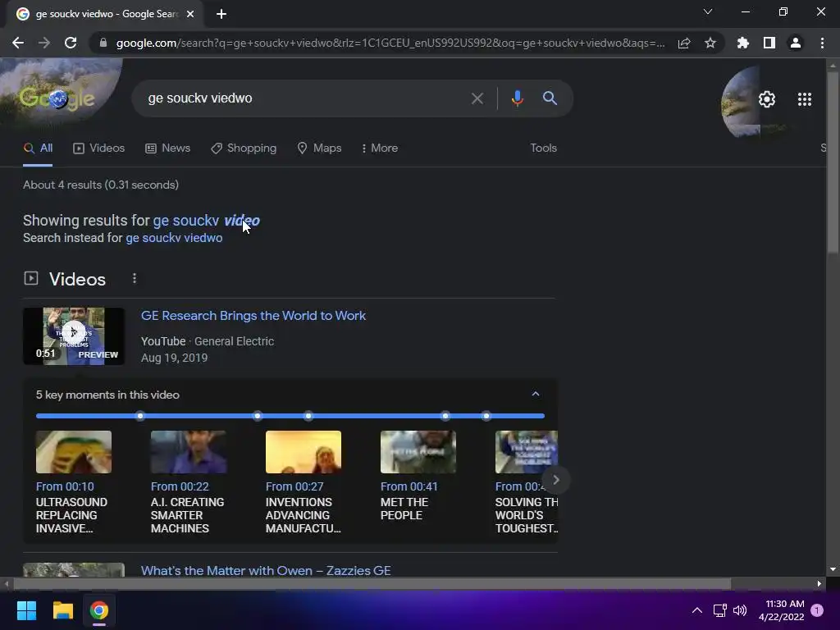The height and width of the screenshot is (630, 840).
Task: Open 'What's the Matter with Owen' link
Action: (266, 570)
